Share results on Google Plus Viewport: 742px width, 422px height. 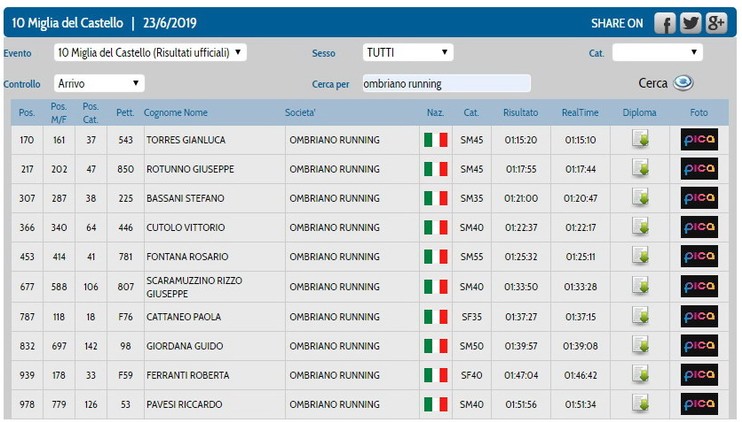click(716, 23)
